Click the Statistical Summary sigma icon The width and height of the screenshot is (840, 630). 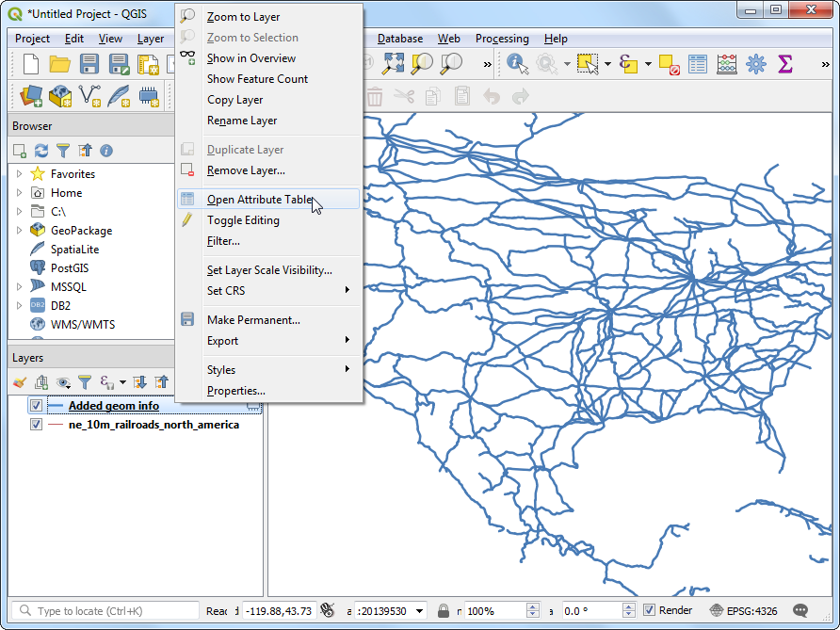(784, 64)
